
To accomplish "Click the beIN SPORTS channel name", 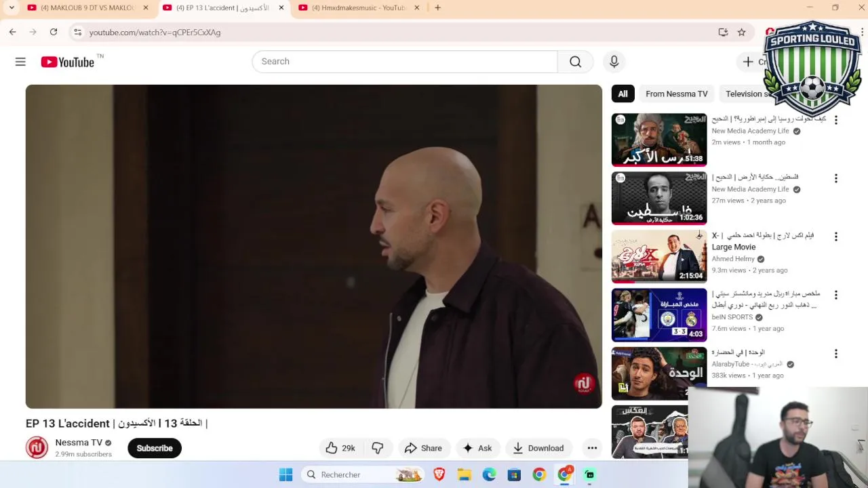I will pos(732,317).
